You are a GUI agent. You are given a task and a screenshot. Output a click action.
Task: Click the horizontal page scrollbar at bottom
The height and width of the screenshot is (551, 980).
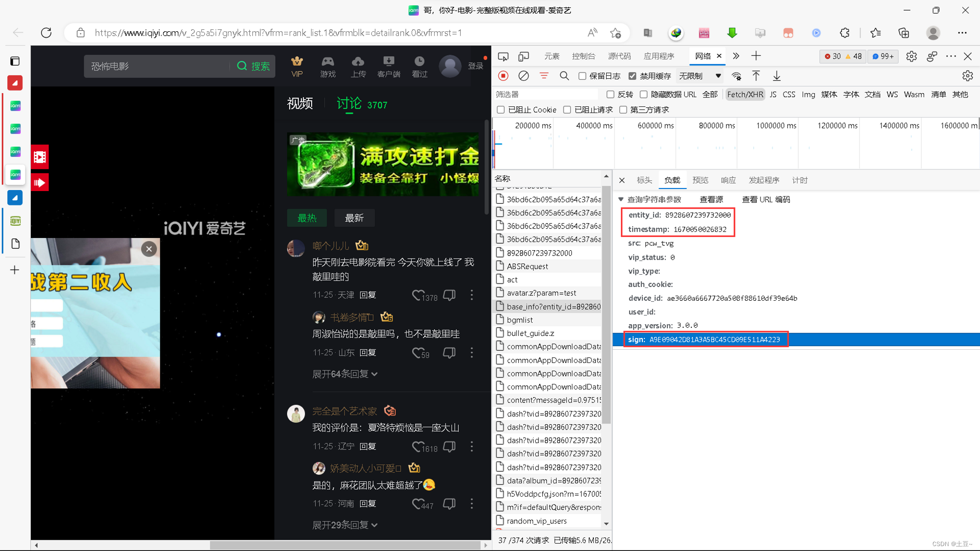pyautogui.click(x=345, y=545)
